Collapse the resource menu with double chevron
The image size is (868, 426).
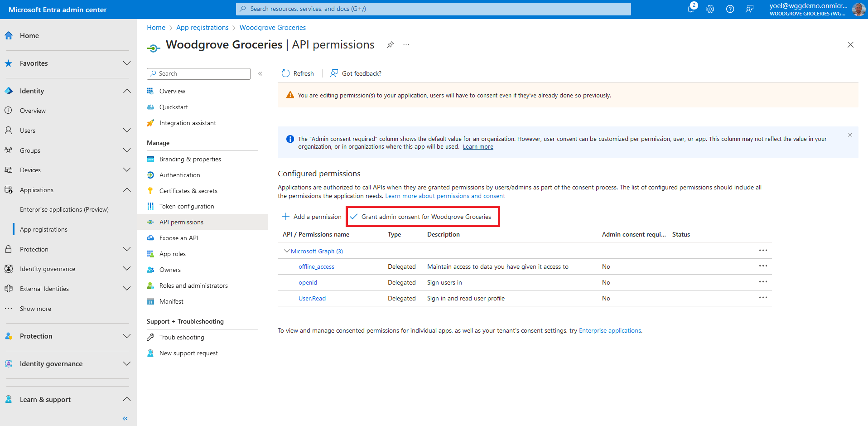pos(260,74)
